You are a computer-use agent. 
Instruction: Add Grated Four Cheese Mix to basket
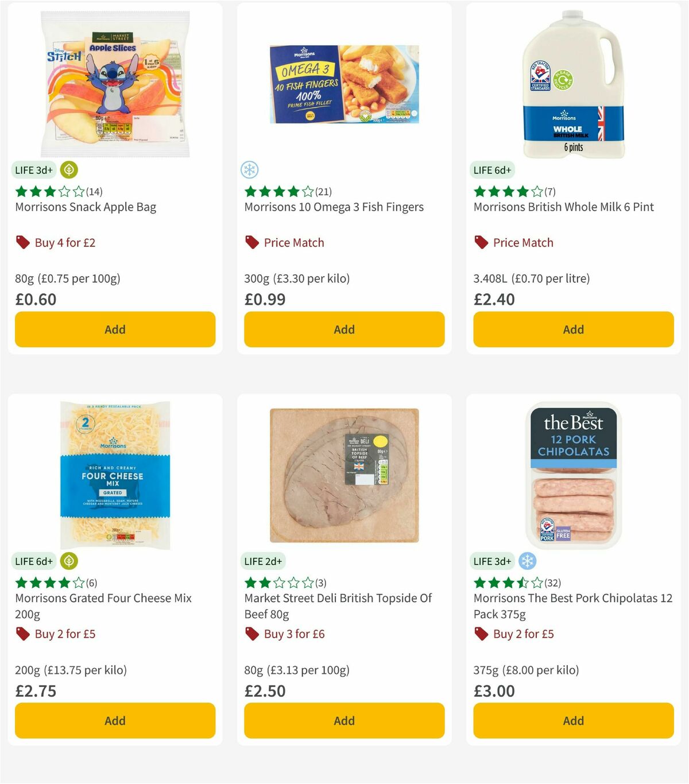click(x=114, y=721)
